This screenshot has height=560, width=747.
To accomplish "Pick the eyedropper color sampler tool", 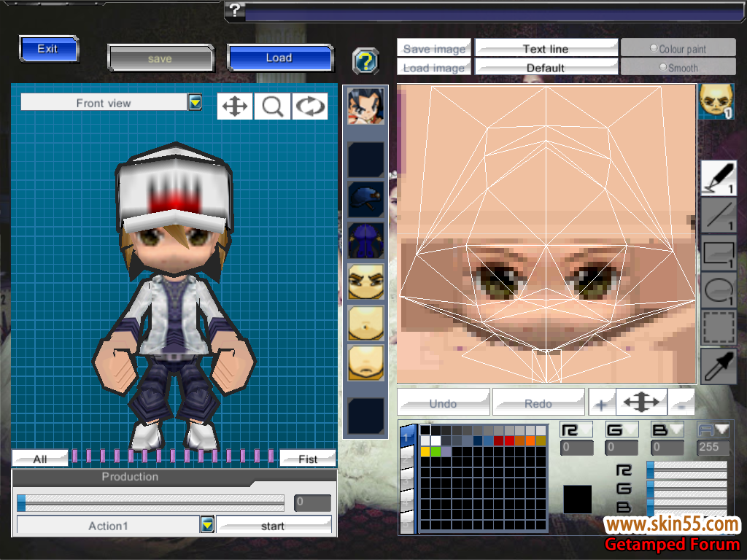I will pos(719,366).
